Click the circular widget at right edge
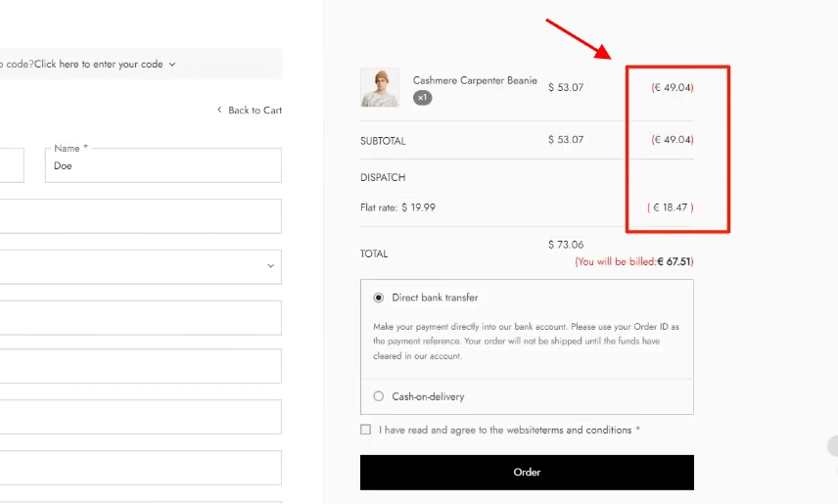Image resolution: width=838 pixels, height=504 pixels. point(833,446)
